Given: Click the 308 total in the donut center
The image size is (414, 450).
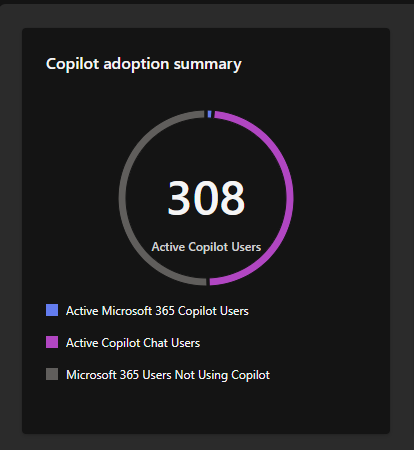Looking at the screenshot, I should (206, 198).
